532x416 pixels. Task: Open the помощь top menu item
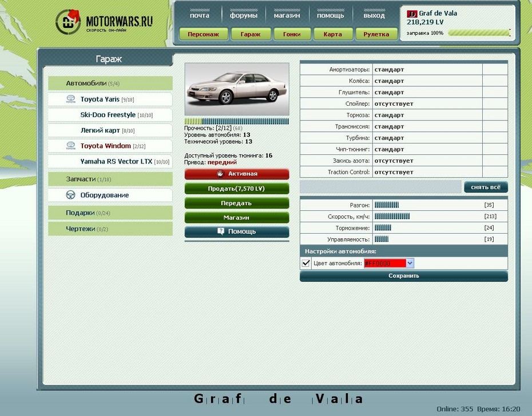331,15
